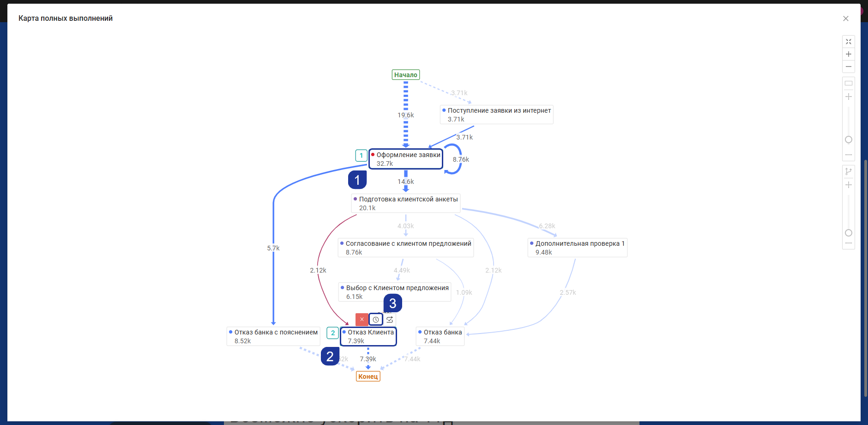Image resolution: width=868 pixels, height=425 pixels.
Task: Click the Дополнительная проверка 1 node
Action: pyautogui.click(x=578, y=248)
